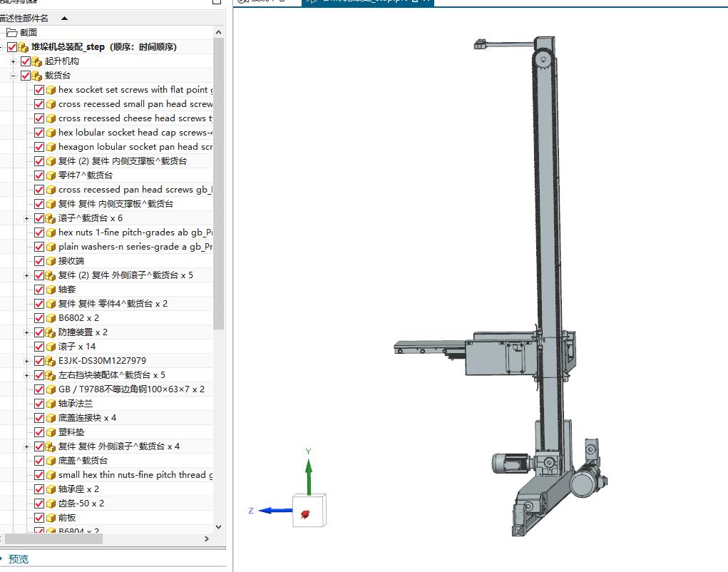Expand 复件 (2) 复件 外侧滚子^载货台 x 5 node

tap(26, 275)
